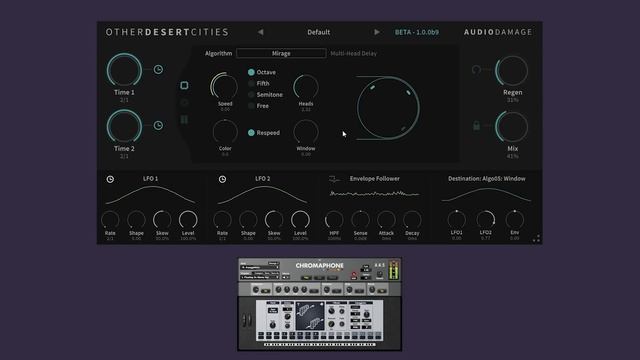The width and height of the screenshot is (640, 360).
Task: Click the window size arrows icon
Action: (536, 239)
